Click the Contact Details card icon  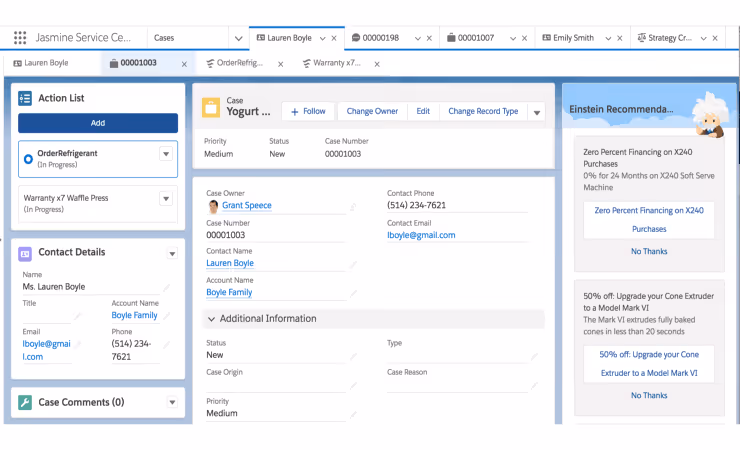(x=25, y=253)
